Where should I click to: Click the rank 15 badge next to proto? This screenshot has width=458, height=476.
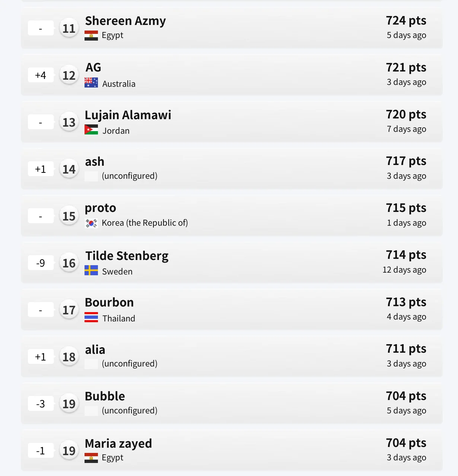[x=69, y=216]
